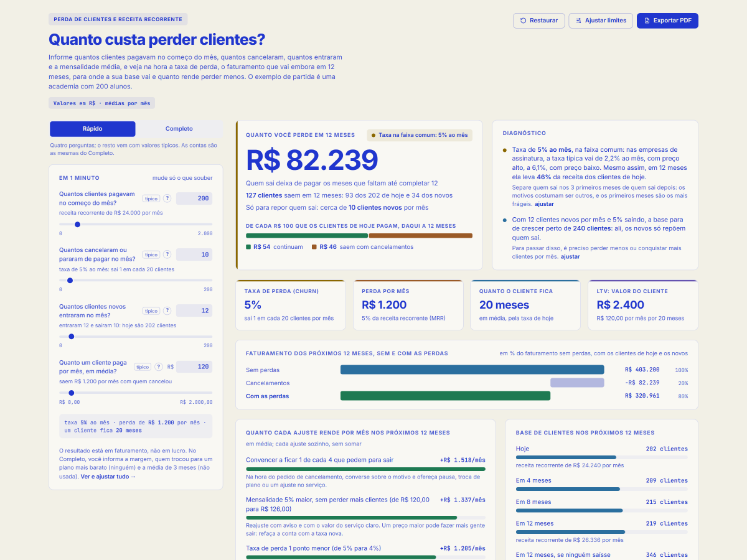747x560 pixels.
Task: Click the -R$ 82.239 cancellations value
Action: [642, 383]
